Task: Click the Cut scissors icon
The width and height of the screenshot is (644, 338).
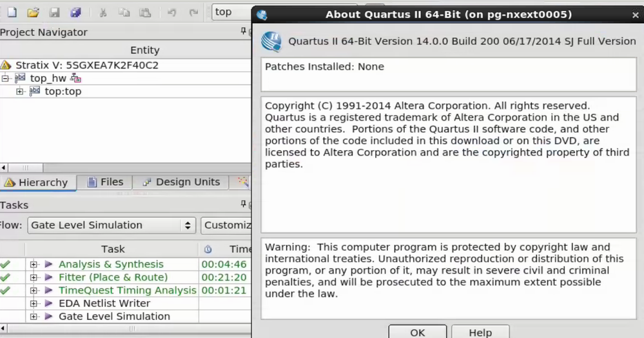Action: (x=103, y=12)
